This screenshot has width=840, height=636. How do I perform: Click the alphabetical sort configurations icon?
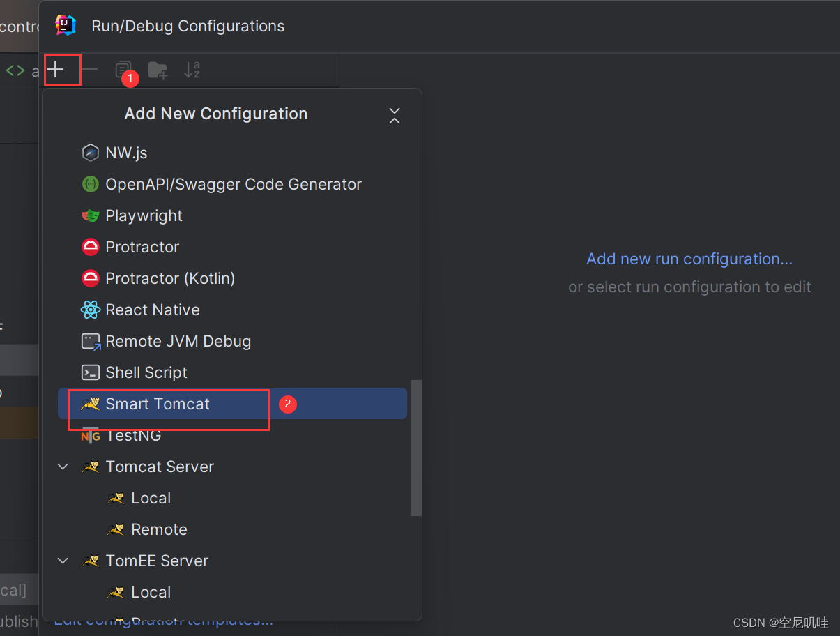pos(192,70)
